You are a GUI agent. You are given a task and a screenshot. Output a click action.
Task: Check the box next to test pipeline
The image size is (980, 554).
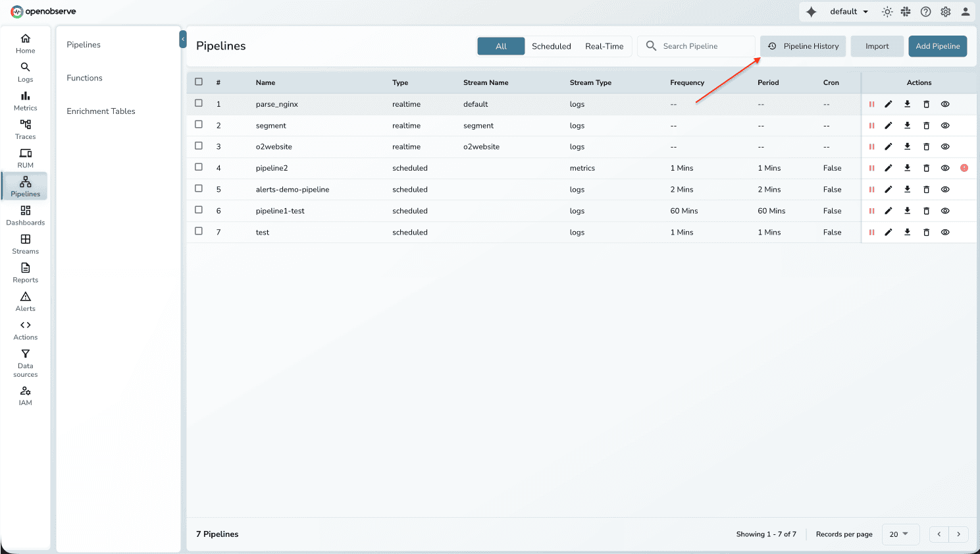click(x=199, y=231)
